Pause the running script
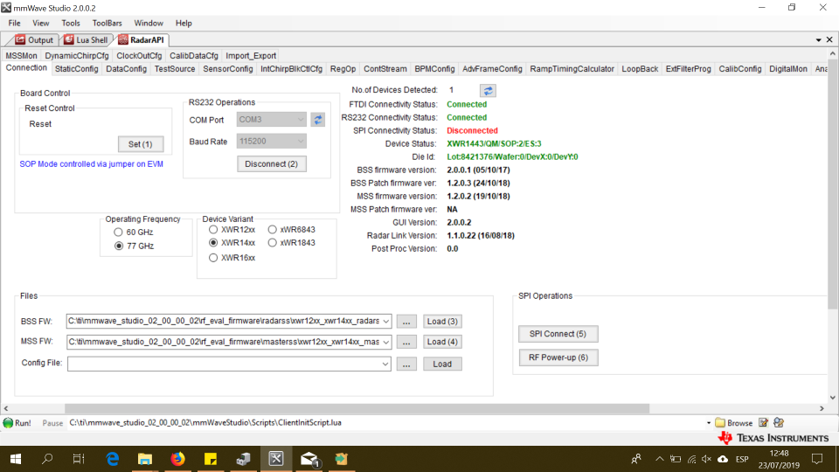 point(52,423)
